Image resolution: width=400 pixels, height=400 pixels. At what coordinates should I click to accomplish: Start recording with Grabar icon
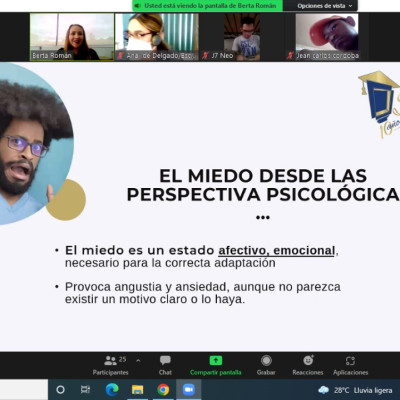pos(266,360)
